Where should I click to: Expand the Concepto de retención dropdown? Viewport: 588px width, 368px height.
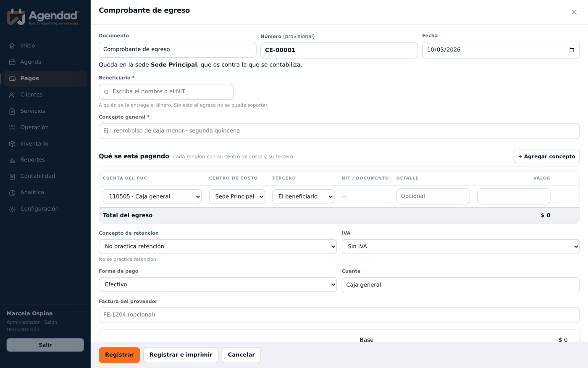click(x=218, y=246)
